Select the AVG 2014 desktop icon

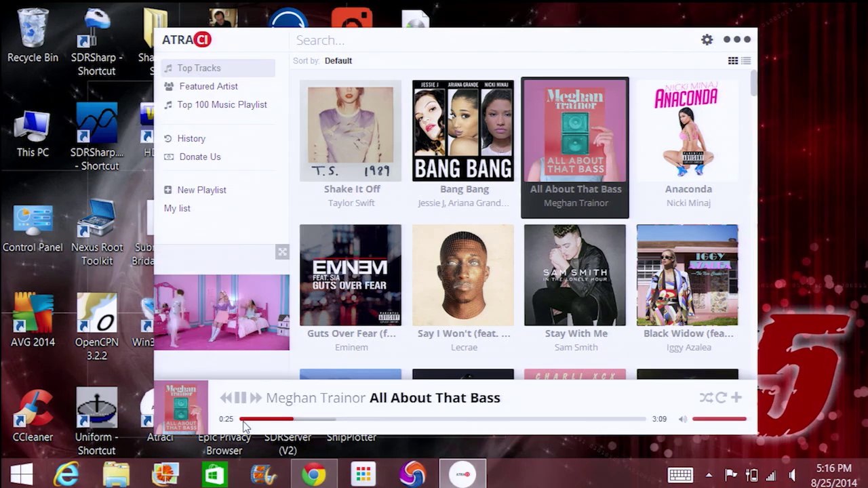[33, 320]
